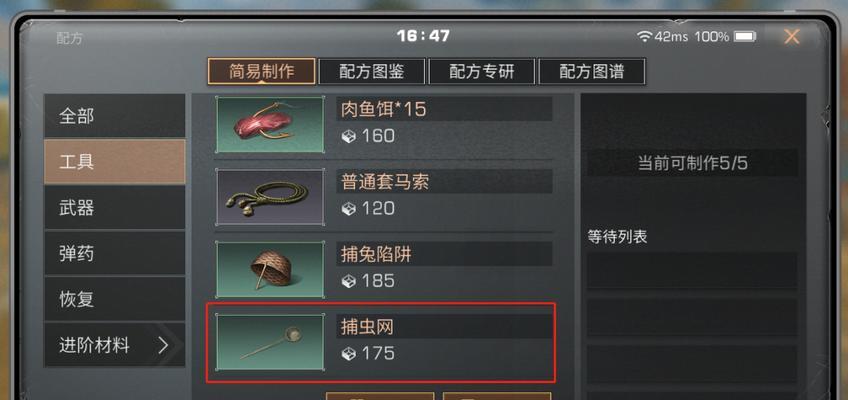The width and height of the screenshot is (848, 400).
Task: Click the battery indicator icon
Action: [745, 37]
